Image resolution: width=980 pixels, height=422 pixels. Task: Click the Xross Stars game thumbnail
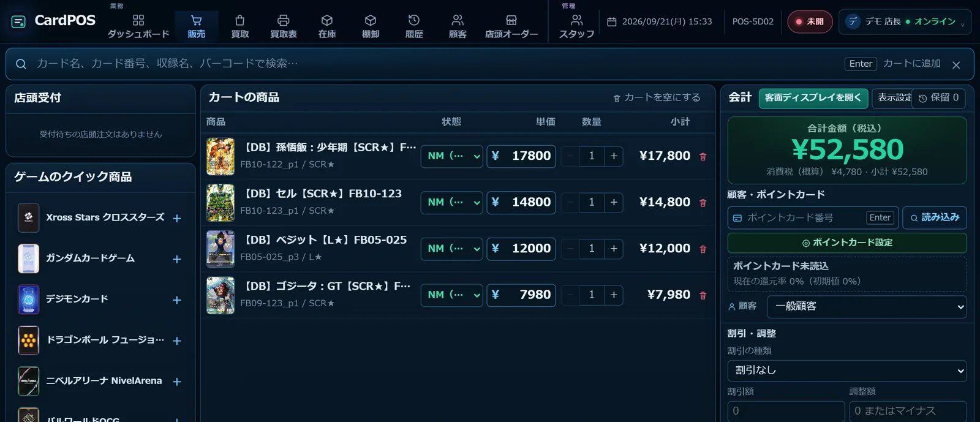(29, 218)
